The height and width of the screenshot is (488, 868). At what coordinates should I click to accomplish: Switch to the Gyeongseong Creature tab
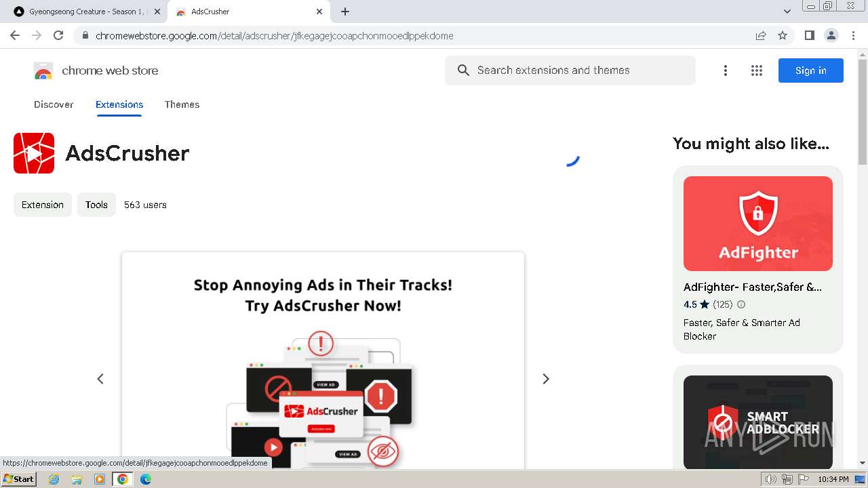click(85, 12)
